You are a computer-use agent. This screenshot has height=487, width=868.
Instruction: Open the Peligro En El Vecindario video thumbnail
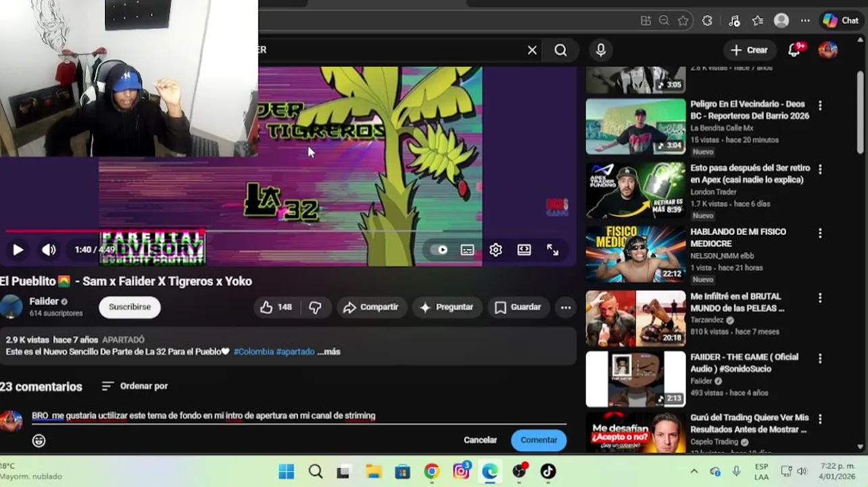click(635, 126)
